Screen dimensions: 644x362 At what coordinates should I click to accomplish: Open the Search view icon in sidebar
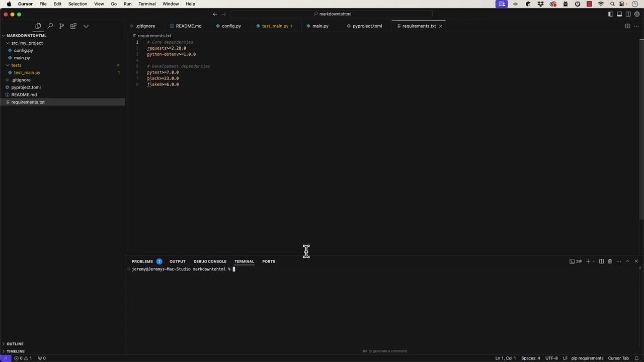tap(50, 26)
